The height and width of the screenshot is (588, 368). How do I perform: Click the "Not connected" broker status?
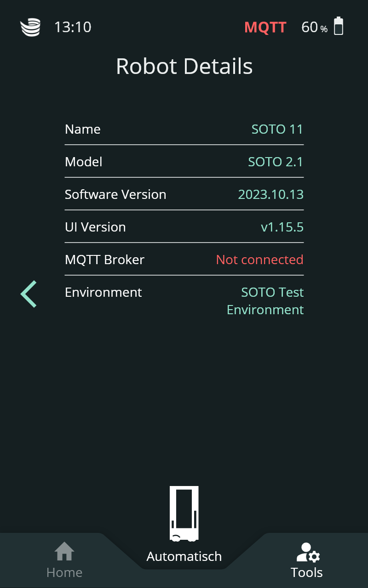point(259,260)
